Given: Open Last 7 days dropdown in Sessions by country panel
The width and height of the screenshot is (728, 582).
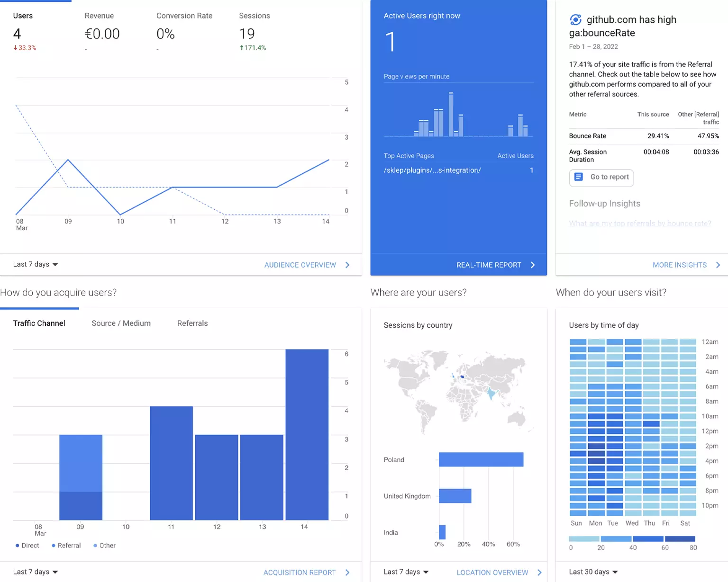Looking at the screenshot, I should pos(405,572).
